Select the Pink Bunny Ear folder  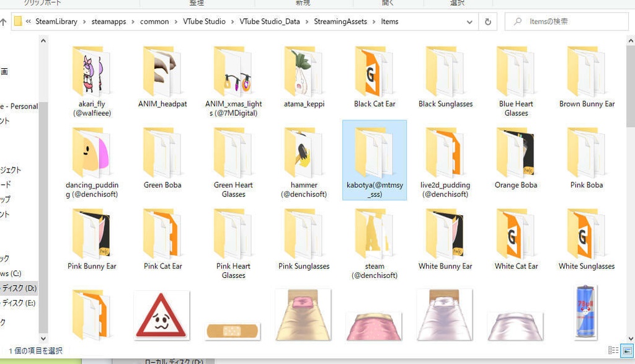click(92, 239)
